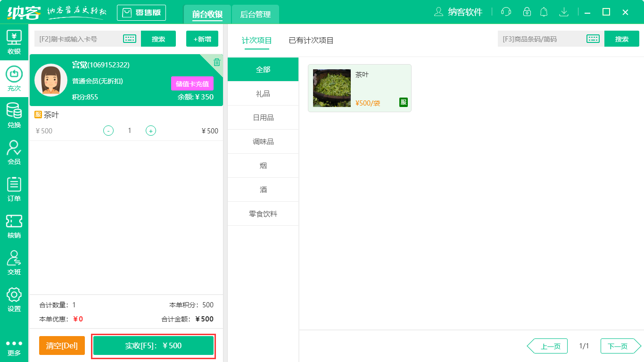The height and width of the screenshot is (362, 644).
Task: Select the 礼品 category
Action: coord(263,93)
